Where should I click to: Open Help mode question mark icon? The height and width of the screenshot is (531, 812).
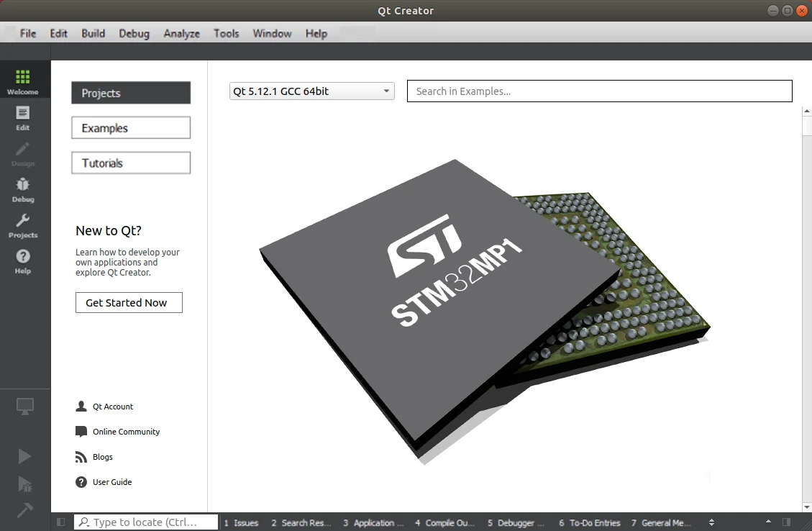click(23, 261)
